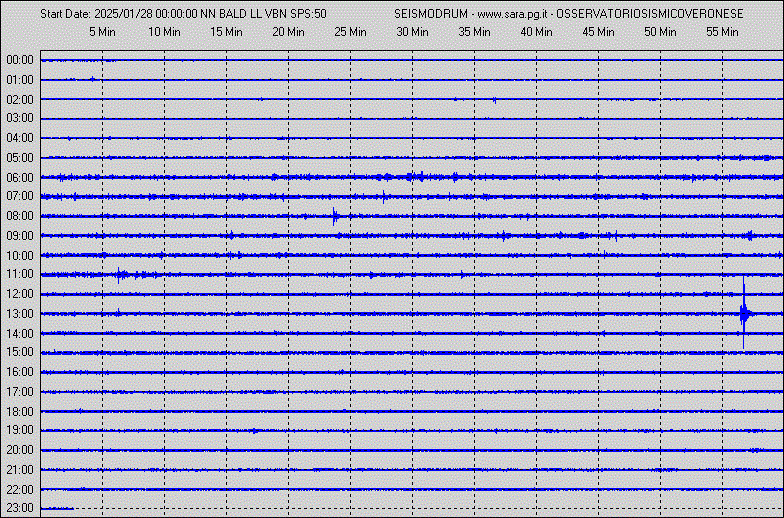Click the 02:00 hour label
Viewport: 784px width, 518px height.
(20, 100)
